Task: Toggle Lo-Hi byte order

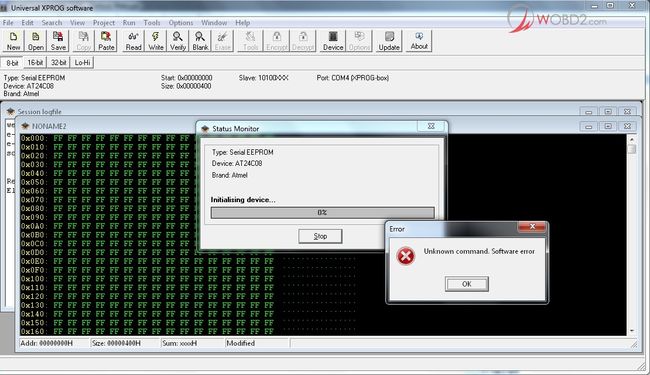Action: click(82, 63)
